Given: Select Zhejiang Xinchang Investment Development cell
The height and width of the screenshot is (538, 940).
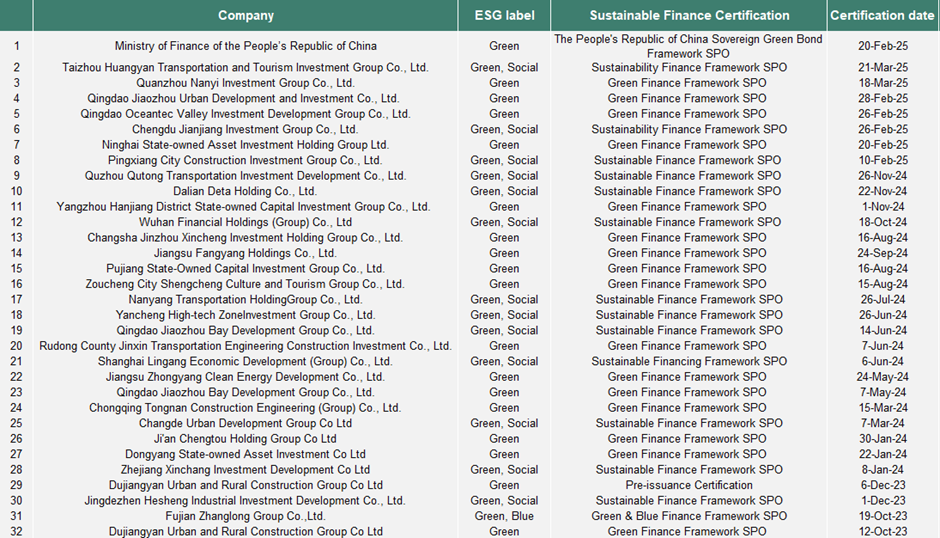Looking at the screenshot, I should 246,470.
